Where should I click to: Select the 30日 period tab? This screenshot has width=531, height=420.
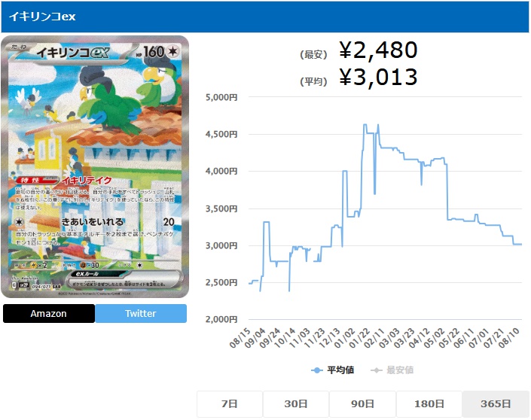click(x=296, y=403)
